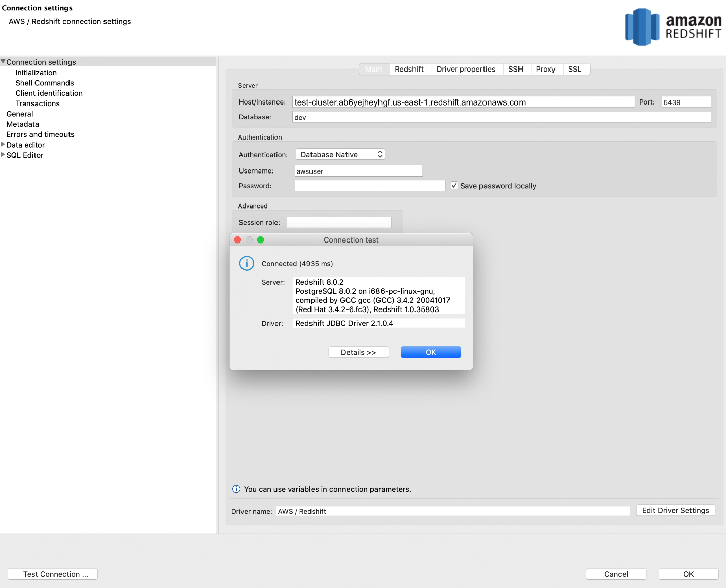
Task: Select Transactions in the settings tree
Action: (x=38, y=103)
